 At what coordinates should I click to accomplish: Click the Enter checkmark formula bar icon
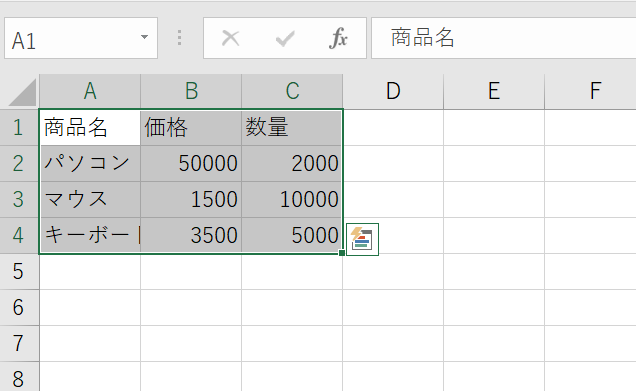285,39
